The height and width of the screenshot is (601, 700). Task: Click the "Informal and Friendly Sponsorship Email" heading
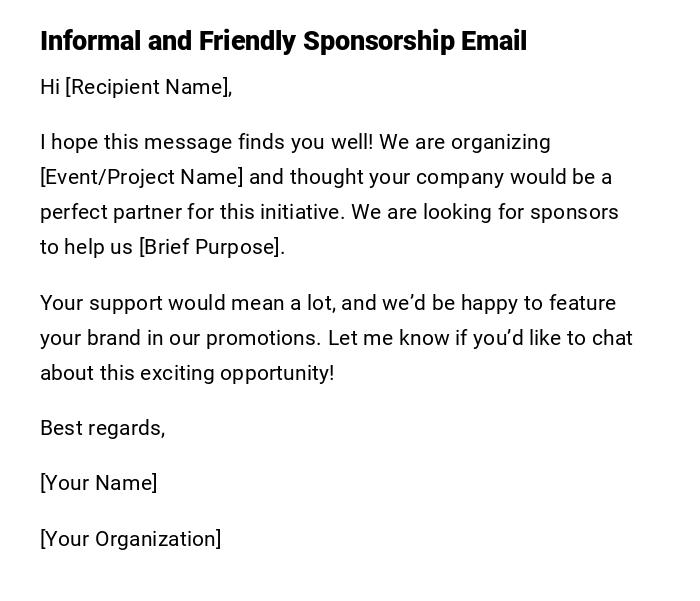coord(283,41)
